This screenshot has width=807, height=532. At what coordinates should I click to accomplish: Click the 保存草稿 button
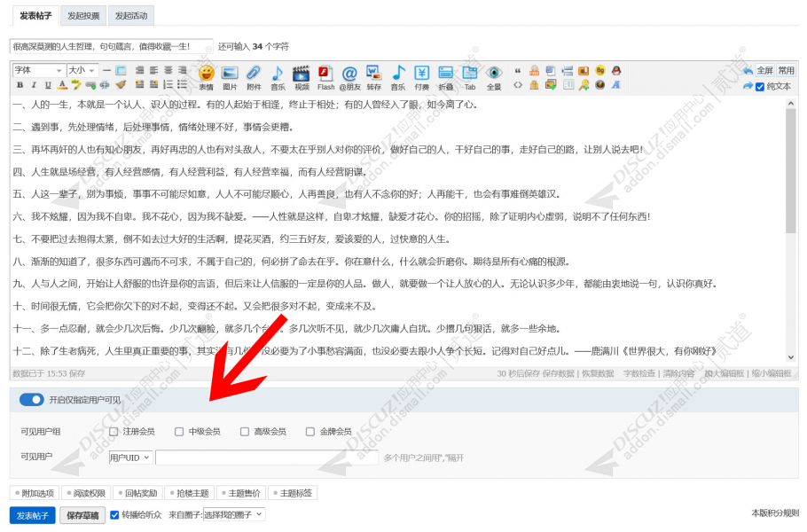(82, 515)
